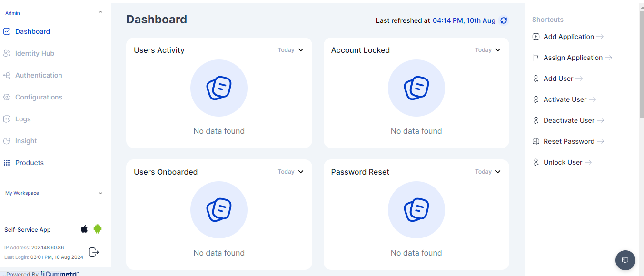Open the Apple app store icon

[x=84, y=229]
